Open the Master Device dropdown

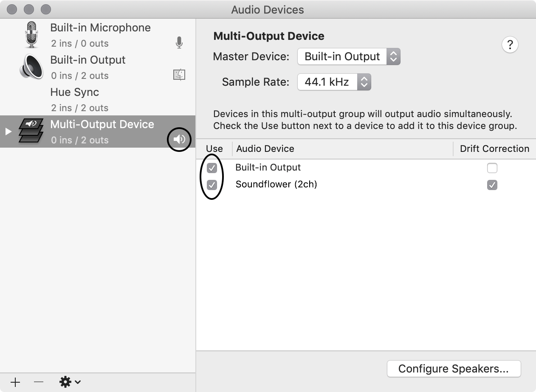click(x=349, y=56)
